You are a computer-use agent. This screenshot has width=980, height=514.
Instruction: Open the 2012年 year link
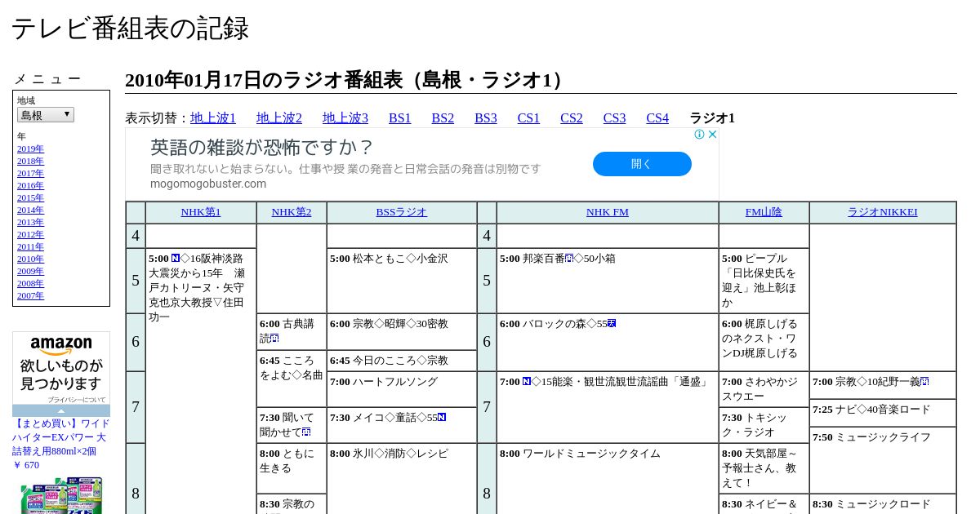(30, 234)
